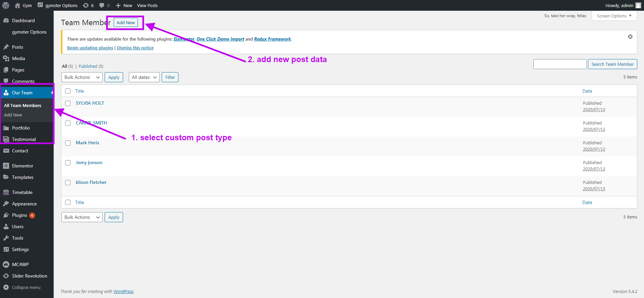Viewport: 644px width, 298px height.
Task: Open the top Bulk Actions dropdown
Action: (82, 77)
